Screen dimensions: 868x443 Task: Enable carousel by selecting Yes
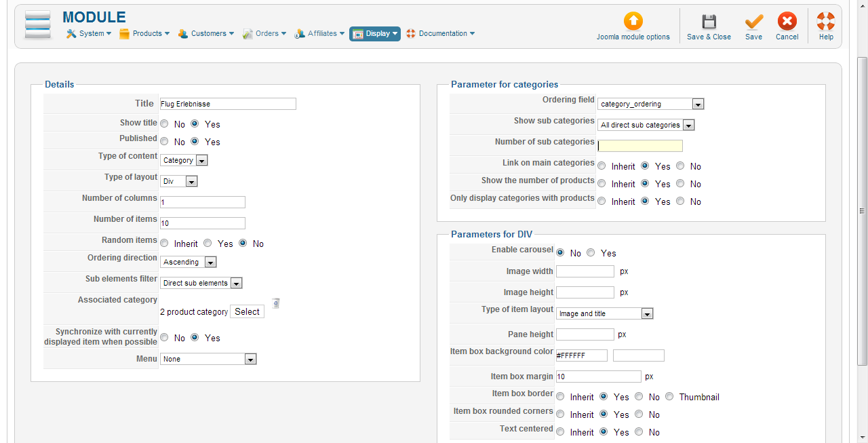(591, 253)
